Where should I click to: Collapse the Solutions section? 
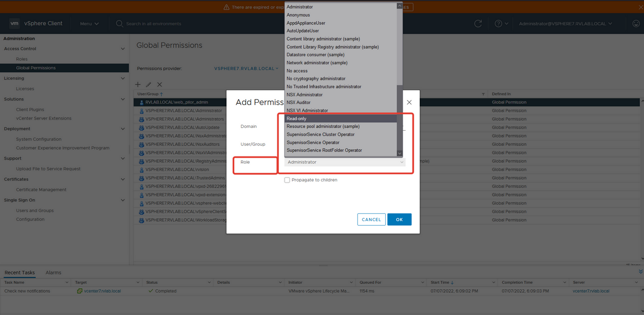pyautogui.click(x=122, y=99)
